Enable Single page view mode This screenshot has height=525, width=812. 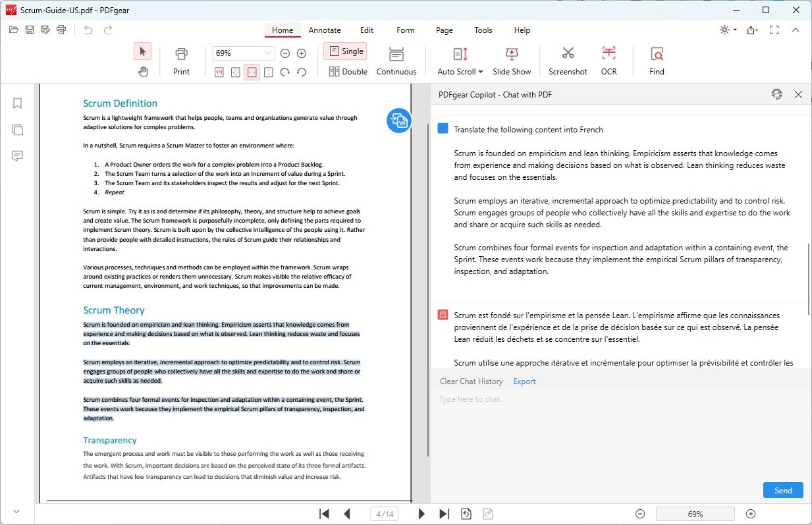click(x=345, y=51)
